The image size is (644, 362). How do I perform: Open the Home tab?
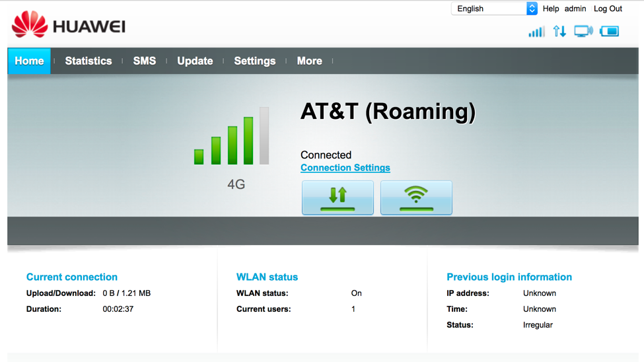(x=29, y=61)
